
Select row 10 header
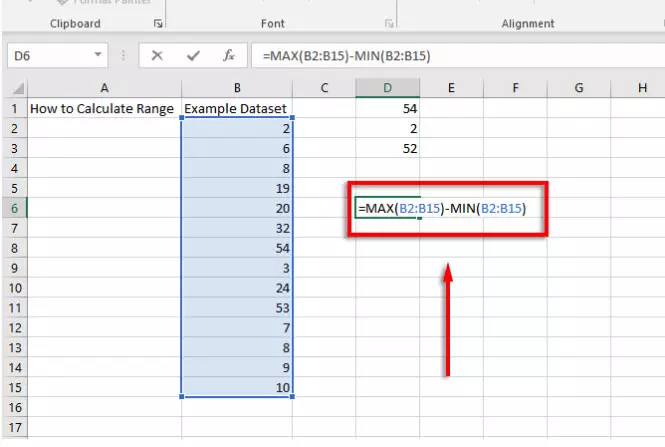pos(15,288)
